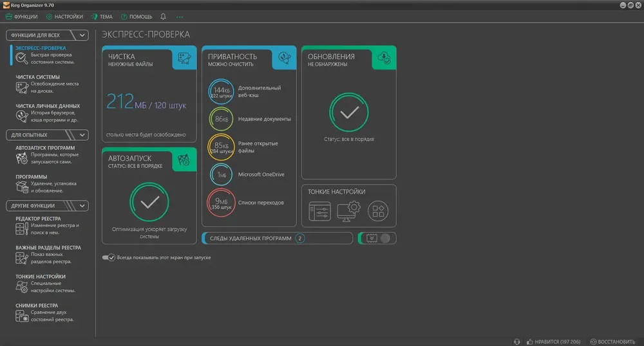Open Следы удаленных программ bar

[x=277, y=238]
